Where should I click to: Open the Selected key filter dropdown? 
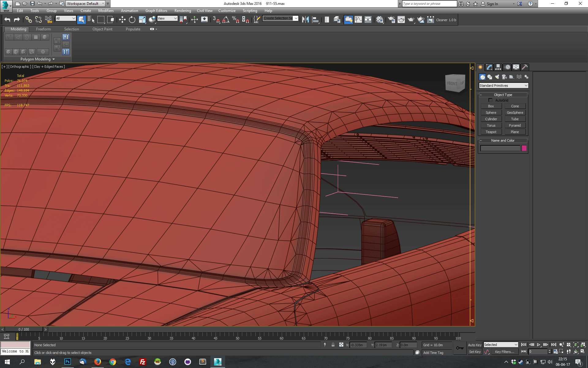click(x=501, y=345)
